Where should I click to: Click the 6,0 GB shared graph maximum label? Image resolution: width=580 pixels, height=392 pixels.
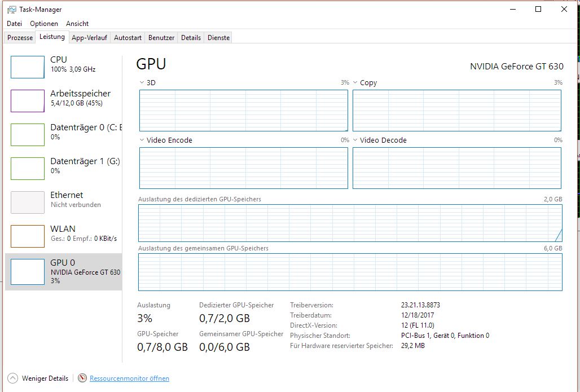point(553,248)
